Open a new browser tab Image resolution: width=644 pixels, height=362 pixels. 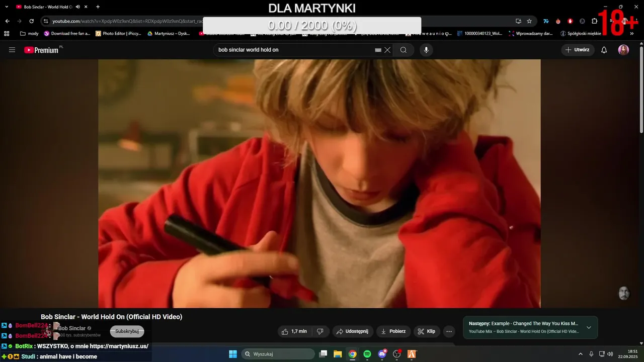[x=98, y=7]
